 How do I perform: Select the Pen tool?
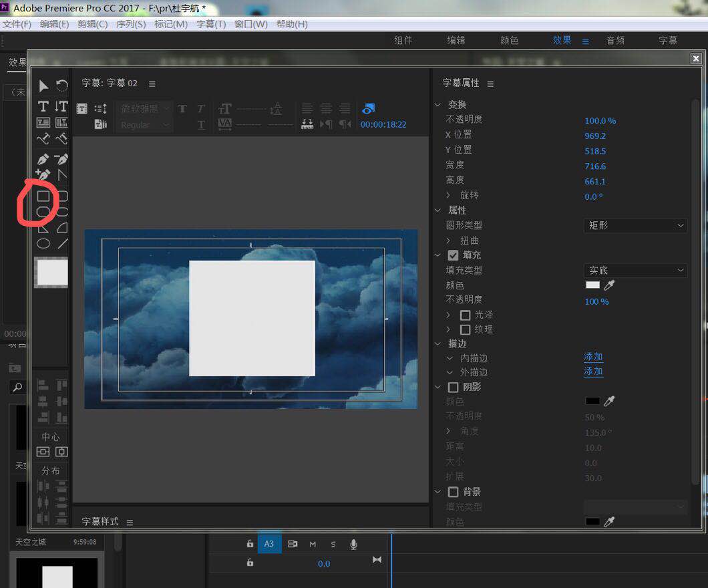[x=43, y=160]
